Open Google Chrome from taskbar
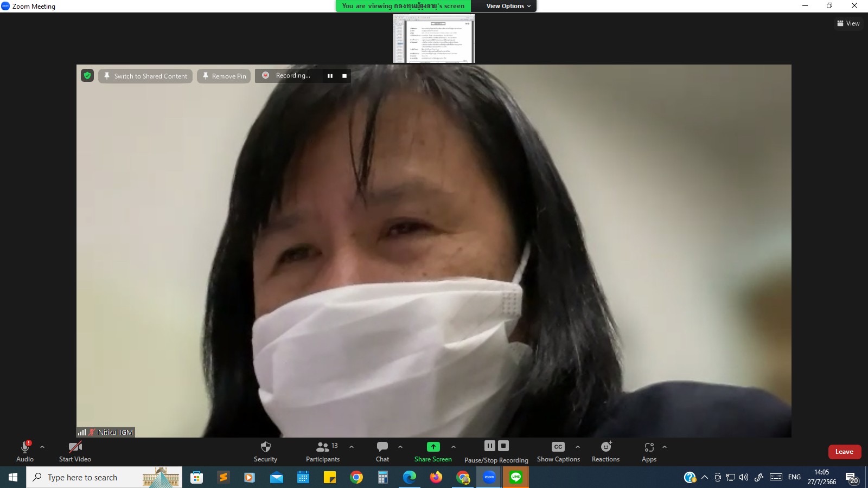The height and width of the screenshot is (488, 868). pyautogui.click(x=356, y=477)
